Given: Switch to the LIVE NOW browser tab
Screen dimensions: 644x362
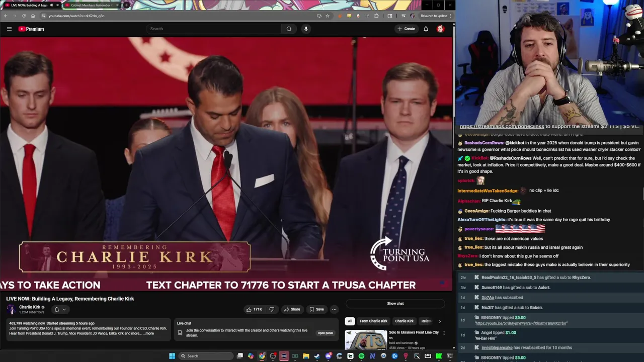Looking at the screenshot, I should 30,5.
